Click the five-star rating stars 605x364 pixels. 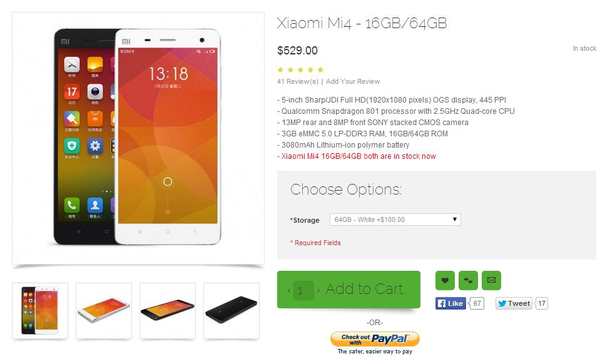(x=300, y=70)
